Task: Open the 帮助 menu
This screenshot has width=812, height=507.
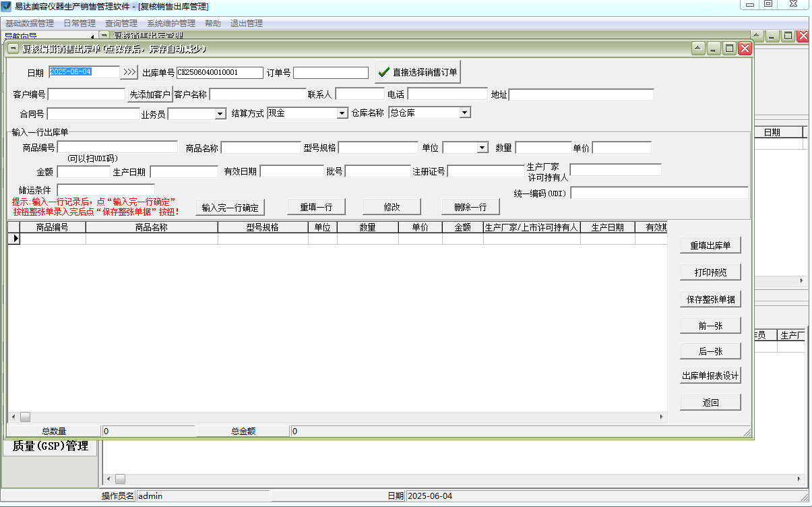Action: (214, 22)
